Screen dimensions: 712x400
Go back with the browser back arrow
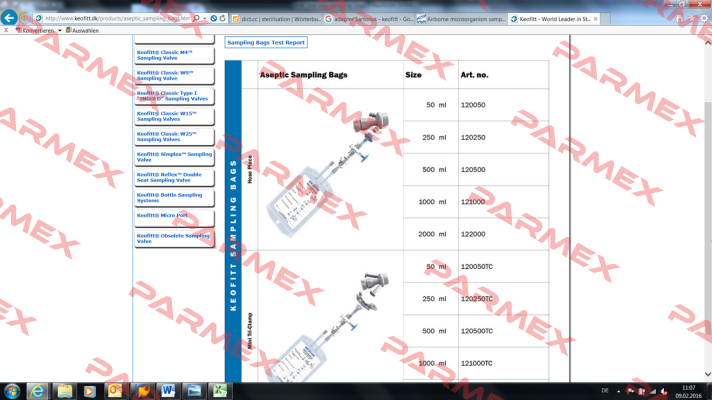tap(9, 18)
